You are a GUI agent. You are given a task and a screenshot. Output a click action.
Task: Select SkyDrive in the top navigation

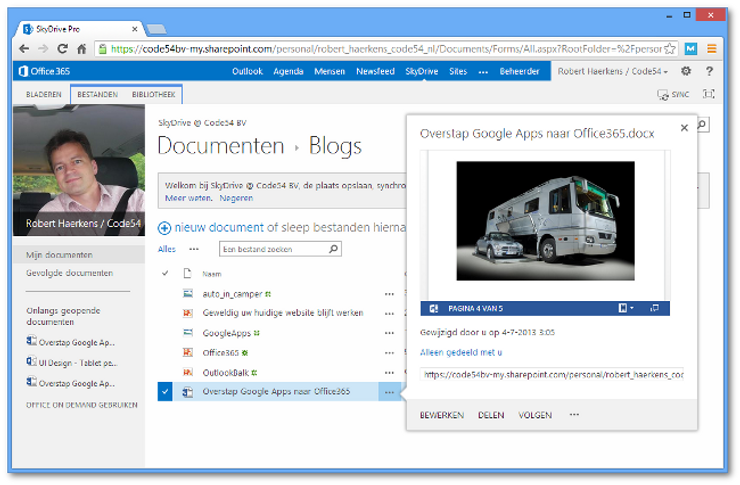[x=421, y=71]
